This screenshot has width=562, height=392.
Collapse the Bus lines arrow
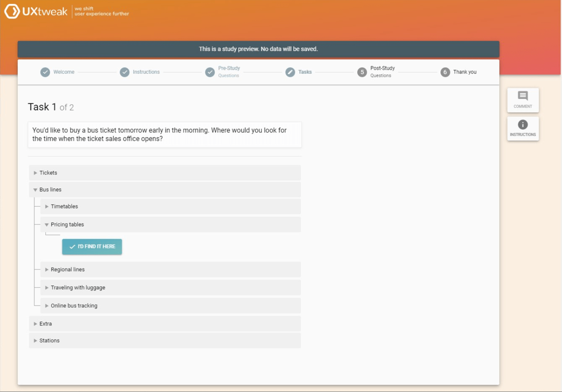(x=35, y=190)
